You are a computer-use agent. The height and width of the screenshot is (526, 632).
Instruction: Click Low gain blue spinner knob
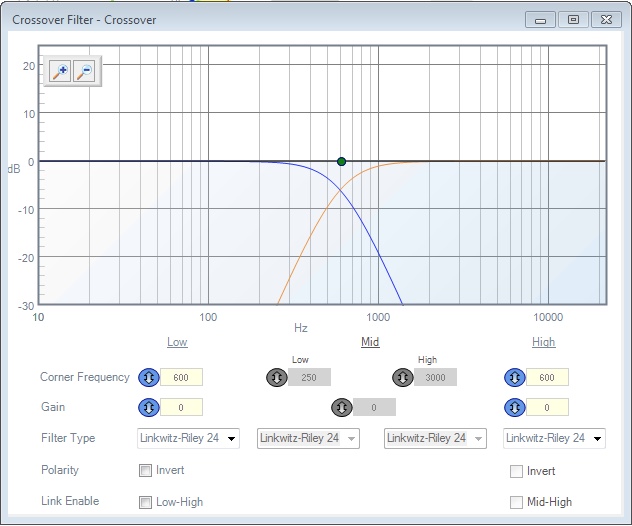point(149,407)
